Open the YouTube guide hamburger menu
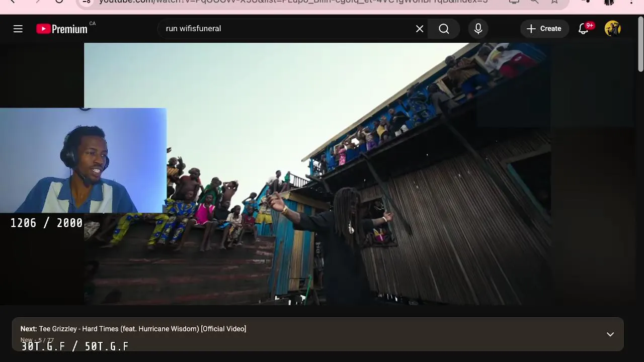 (18, 29)
